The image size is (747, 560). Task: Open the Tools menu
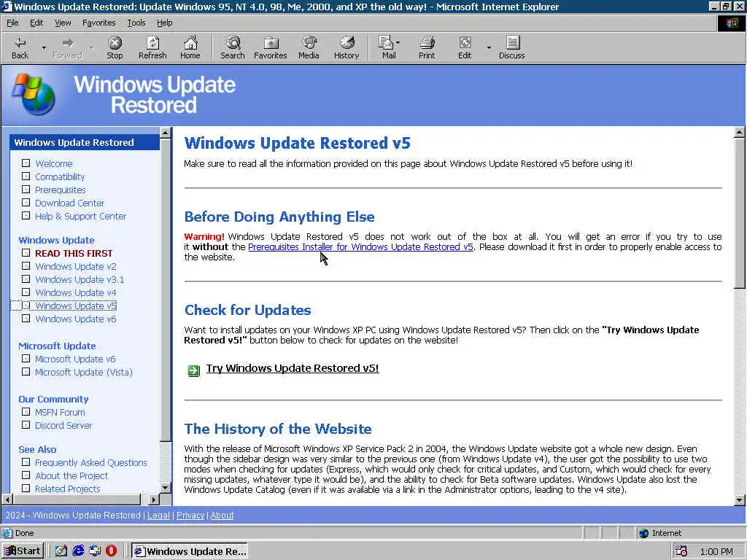pyautogui.click(x=136, y=23)
